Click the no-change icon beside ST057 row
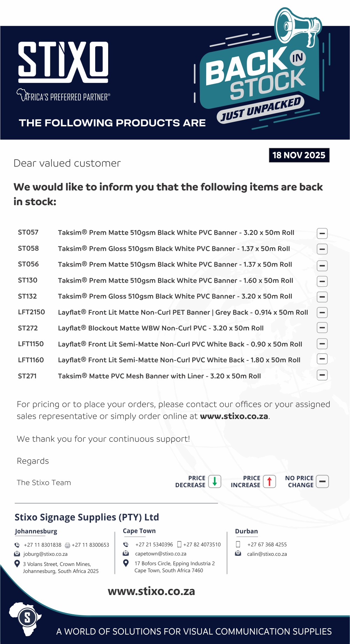The width and height of the screenshot is (350, 644). point(322,233)
